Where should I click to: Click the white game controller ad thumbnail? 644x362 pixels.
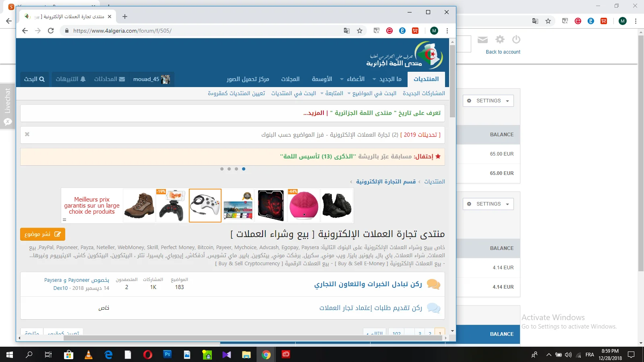click(x=205, y=206)
